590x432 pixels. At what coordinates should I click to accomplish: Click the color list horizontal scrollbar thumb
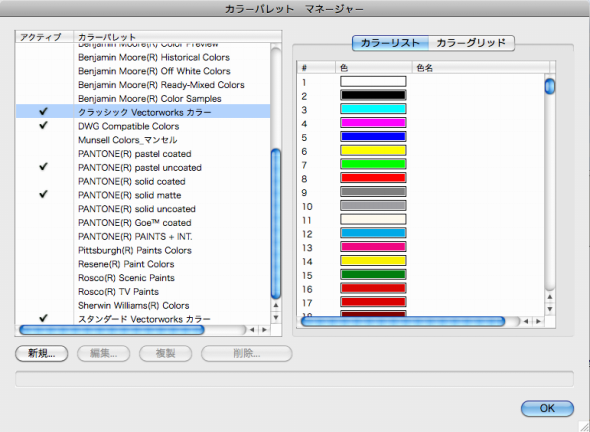click(x=403, y=321)
